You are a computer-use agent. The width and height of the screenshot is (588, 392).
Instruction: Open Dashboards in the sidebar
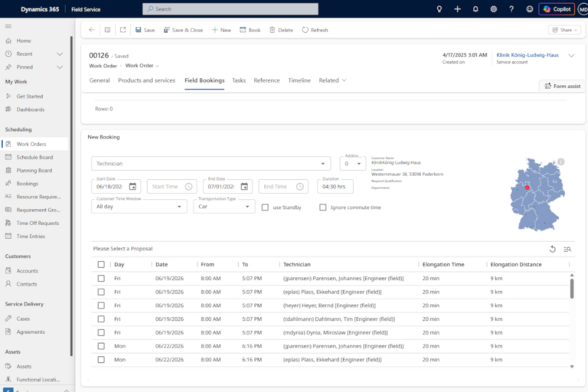click(30, 109)
